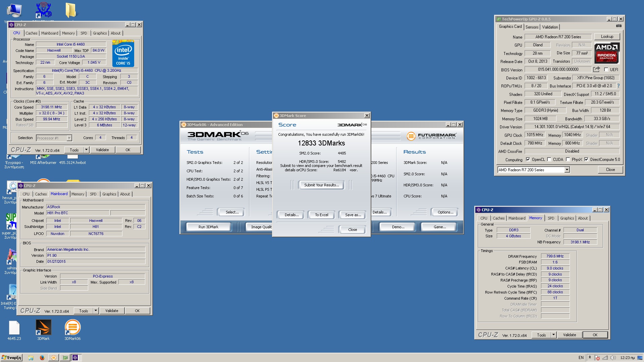Open Tools dropdown arrow in CPU-Z CPU window
The image size is (644, 362).
pyautogui.click(x=87, y=150)
